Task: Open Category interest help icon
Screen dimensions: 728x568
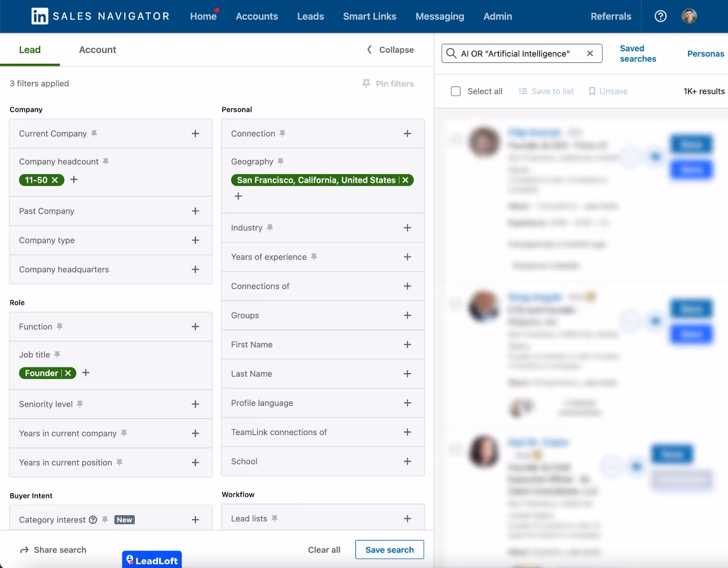Action: tap(93, 520)
